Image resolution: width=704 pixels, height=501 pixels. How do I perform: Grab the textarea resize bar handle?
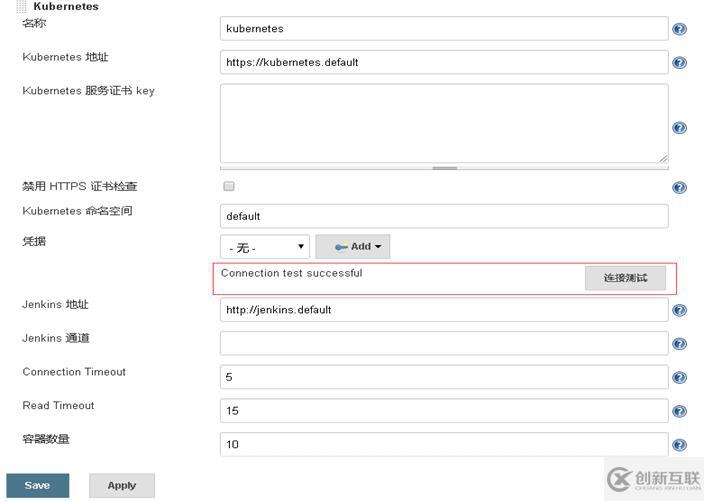click(x=444, y=168)
